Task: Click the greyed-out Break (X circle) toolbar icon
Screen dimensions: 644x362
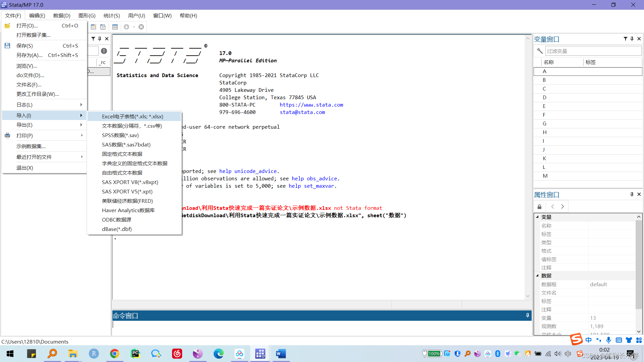Action: point(141,27)
